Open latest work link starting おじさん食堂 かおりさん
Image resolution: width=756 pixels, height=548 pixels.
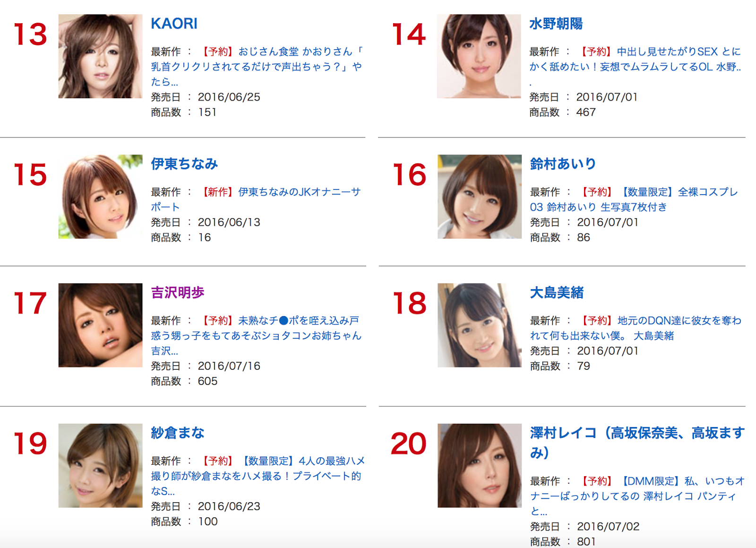tap(257, 67)
